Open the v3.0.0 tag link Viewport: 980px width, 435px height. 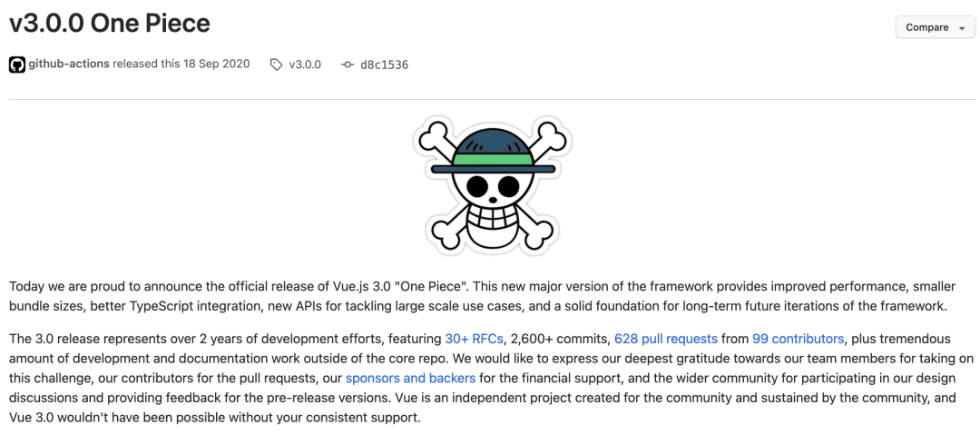305,64
